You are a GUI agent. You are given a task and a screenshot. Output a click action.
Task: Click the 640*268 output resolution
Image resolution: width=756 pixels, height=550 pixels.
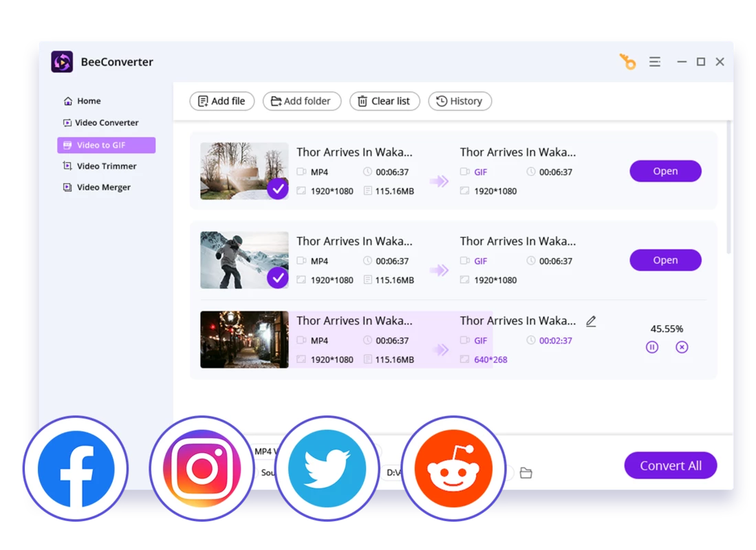point(490,360)
